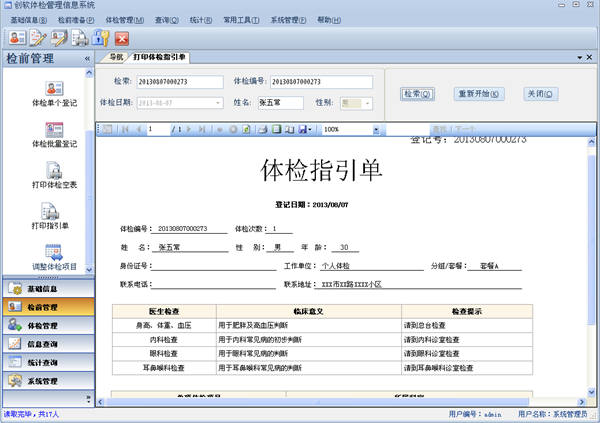Image resolution: width=600 pixels, height=423 pixels.
Task: Expand the sidebar bottom overflow chevron
Action: coord(88,399)
